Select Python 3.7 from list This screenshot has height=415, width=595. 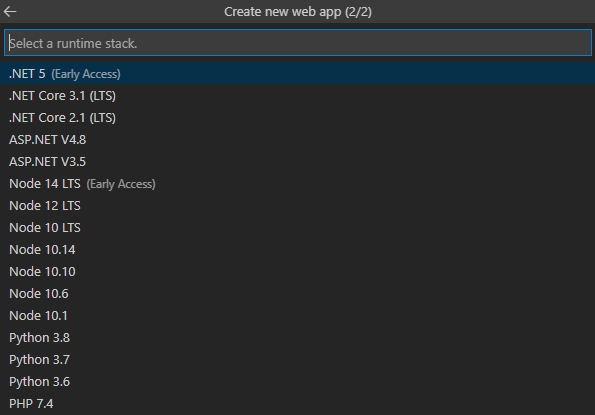click(298, 360)
